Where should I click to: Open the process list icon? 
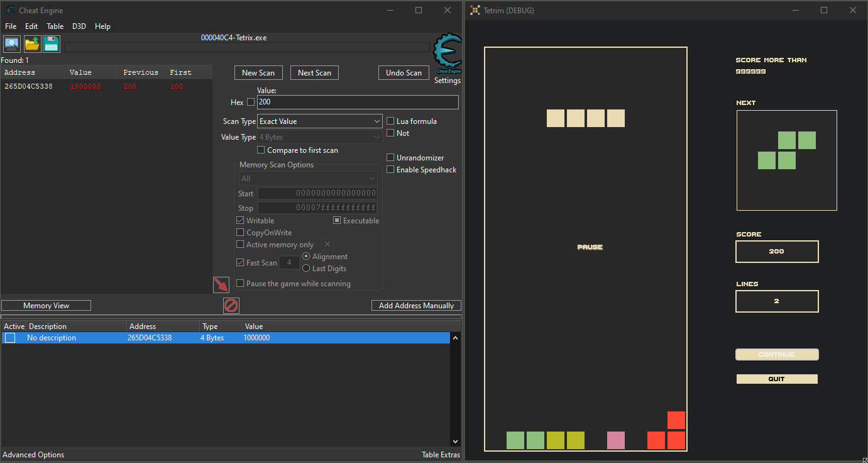point(12,44)
